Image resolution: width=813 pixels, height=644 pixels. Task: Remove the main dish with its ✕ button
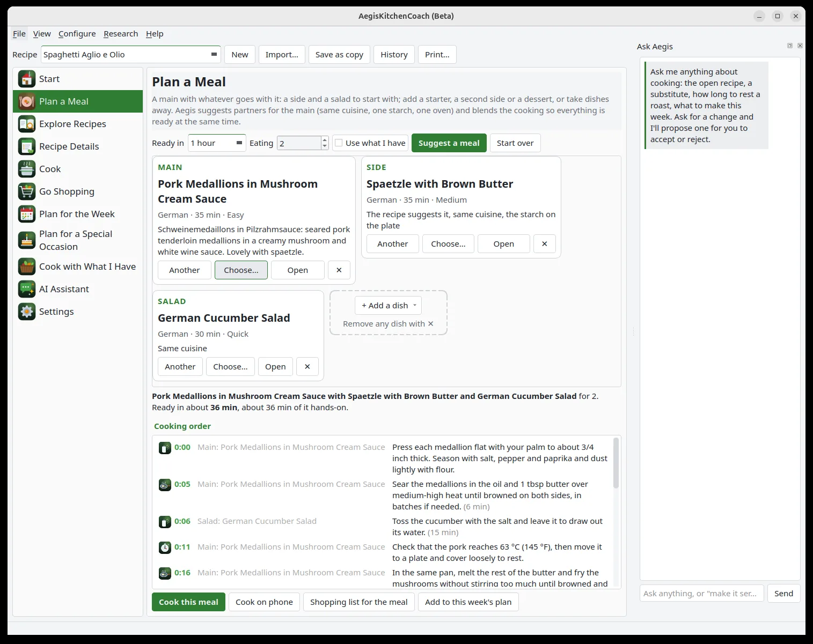339,270
